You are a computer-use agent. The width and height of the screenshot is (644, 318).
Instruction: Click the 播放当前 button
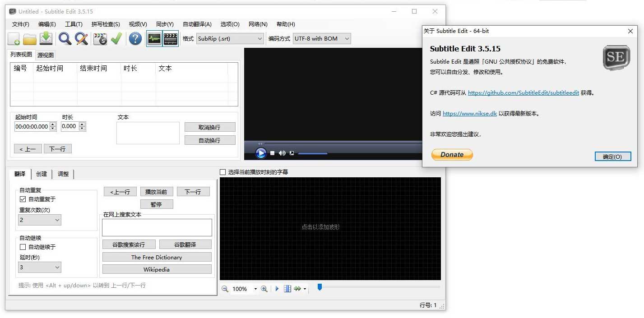(157, 192)
